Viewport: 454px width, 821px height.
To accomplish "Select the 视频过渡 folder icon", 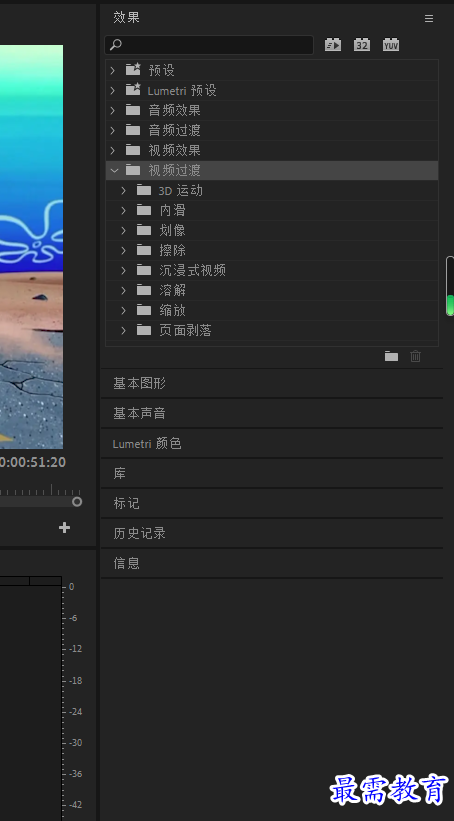I will [133, 170].
